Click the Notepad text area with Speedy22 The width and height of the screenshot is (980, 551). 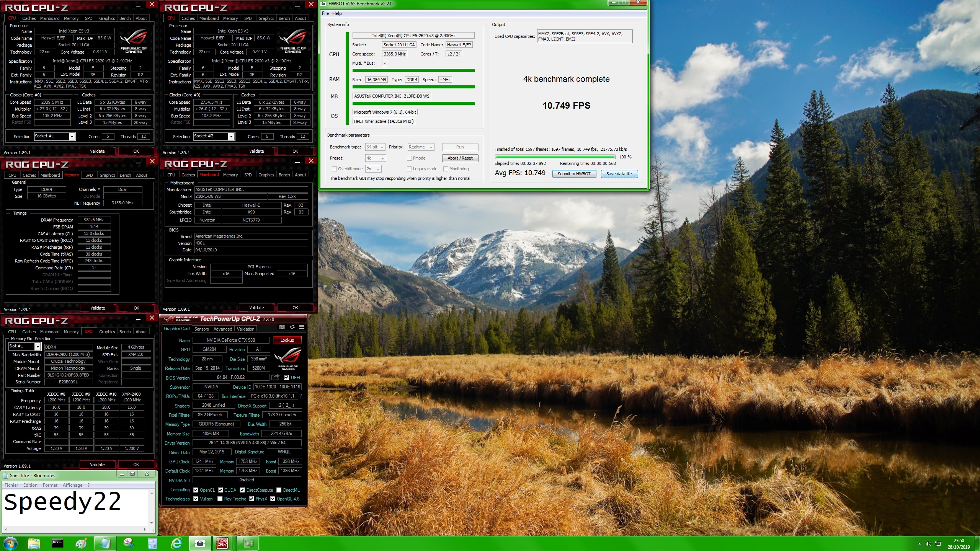tap(75, 508)
